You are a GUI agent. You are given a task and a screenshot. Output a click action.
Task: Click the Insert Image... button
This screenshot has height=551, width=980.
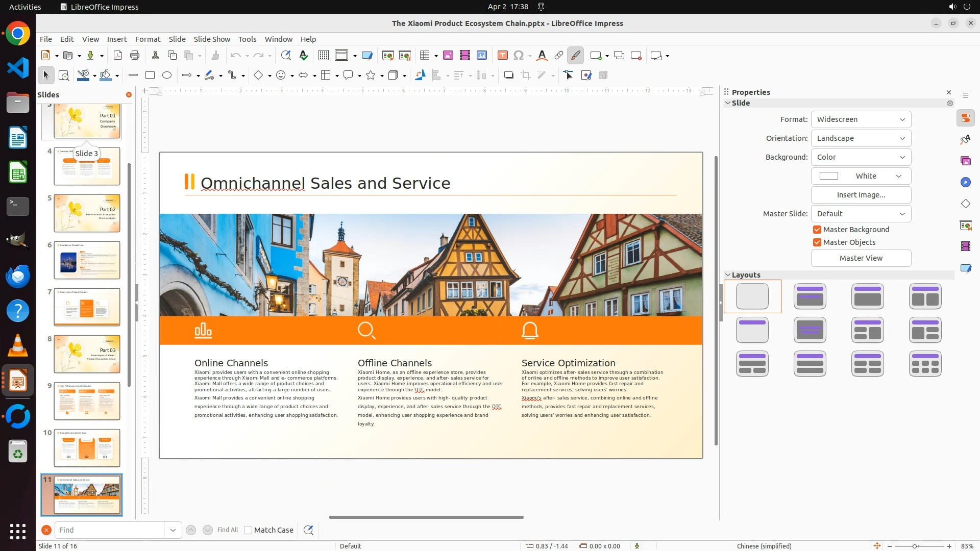[861, 195]
